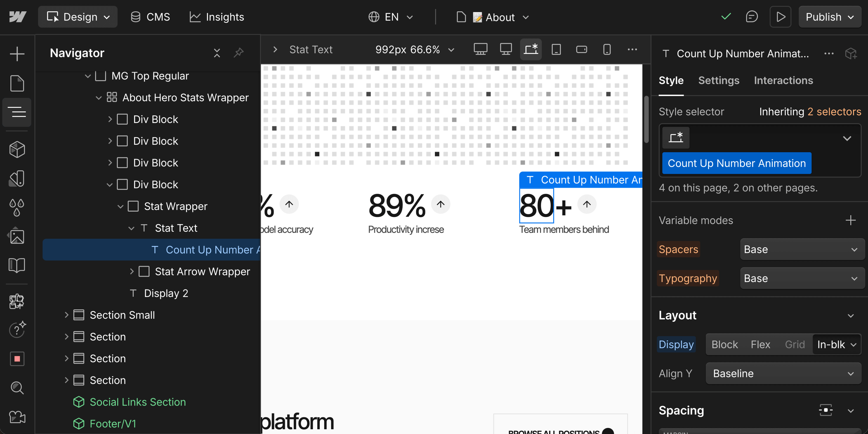The width and height of the screenshot is (868, 434).
Task: Expand the Section Small tree item
Action: click(x=66, y=315)
